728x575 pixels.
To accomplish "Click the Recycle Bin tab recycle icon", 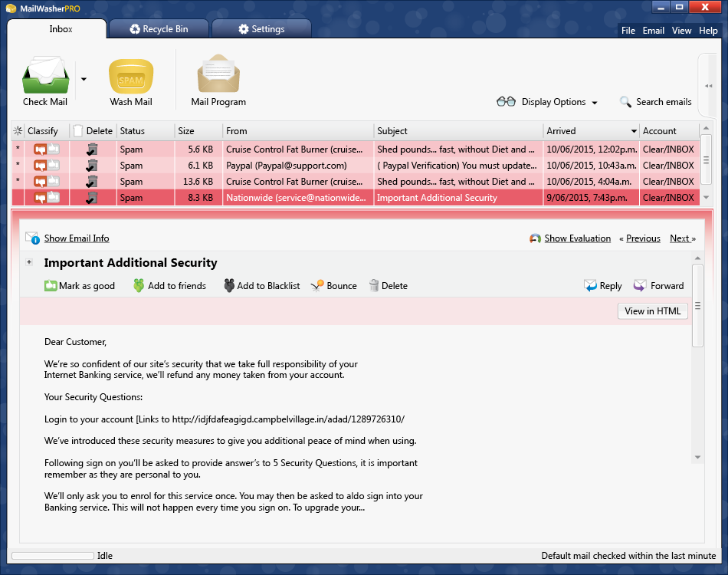I will click(135, 29).
